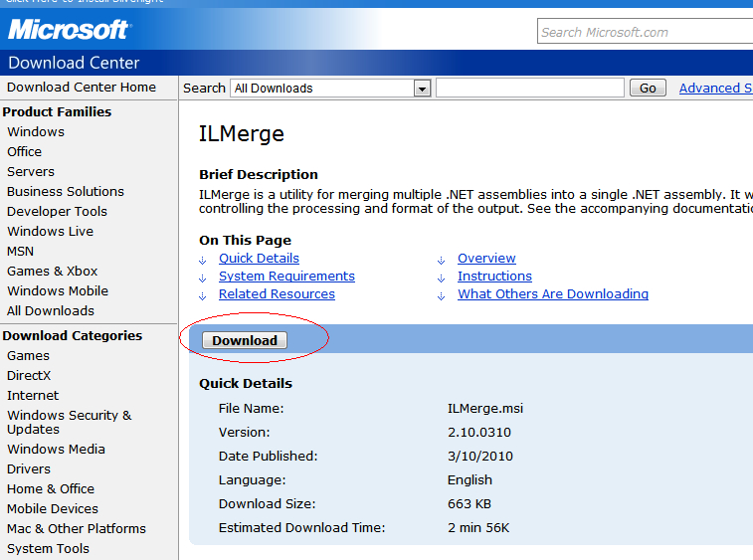Open the All Downloads search scope combo box
This screenshot has height=560, width=753.
[330, 89]
